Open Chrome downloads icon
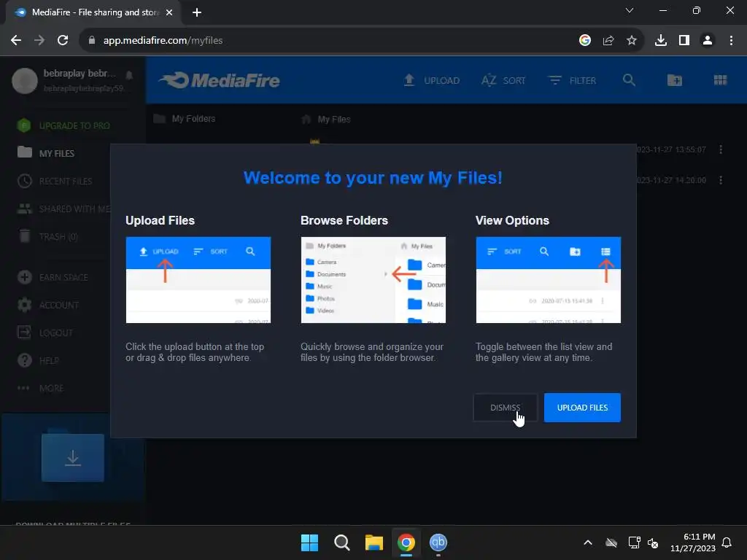 point(661,41)
